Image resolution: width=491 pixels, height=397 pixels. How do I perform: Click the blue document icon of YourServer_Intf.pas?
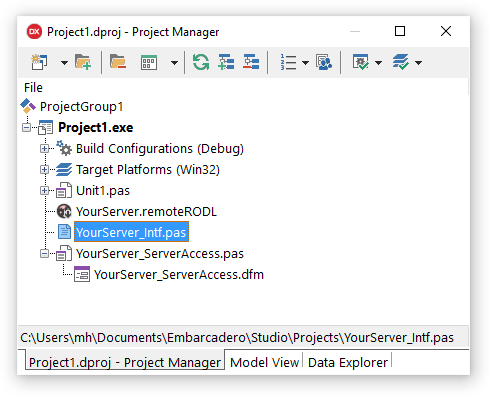pos(64,232)
